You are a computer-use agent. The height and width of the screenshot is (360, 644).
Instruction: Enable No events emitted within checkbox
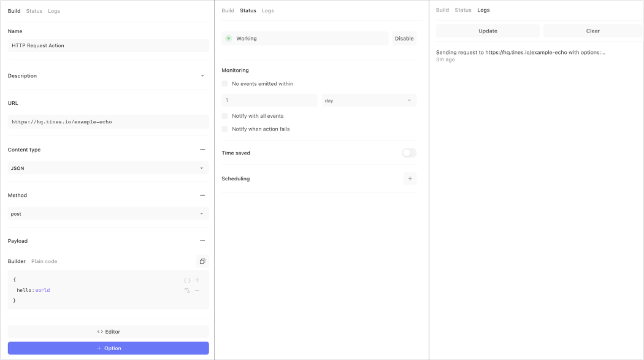tap(224, 84)
